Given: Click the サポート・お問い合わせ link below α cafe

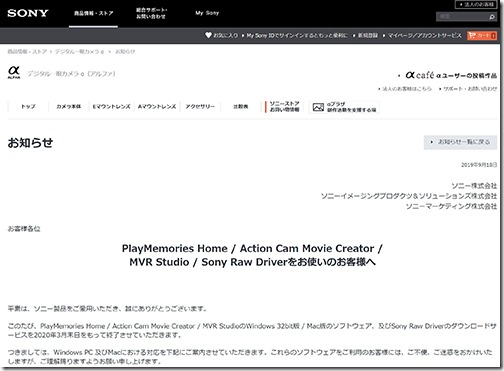Looking at the screenshot, I should pos(470,89).
